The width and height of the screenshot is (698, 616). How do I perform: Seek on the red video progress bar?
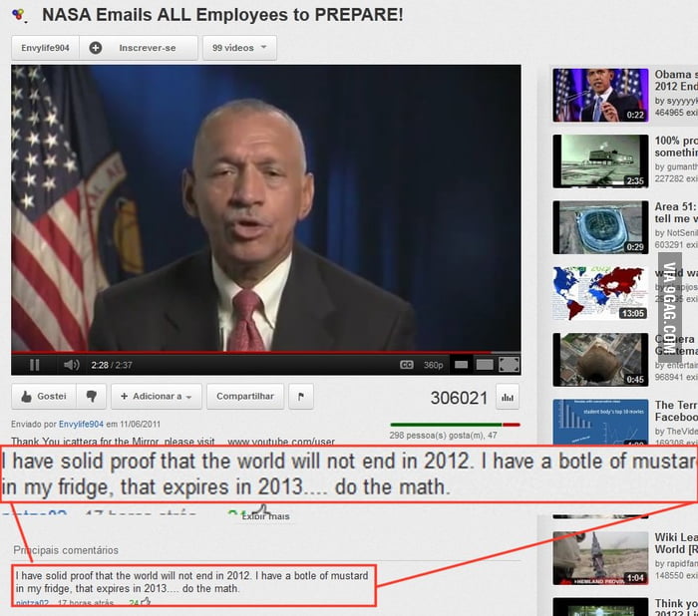(x=266, y=353)
